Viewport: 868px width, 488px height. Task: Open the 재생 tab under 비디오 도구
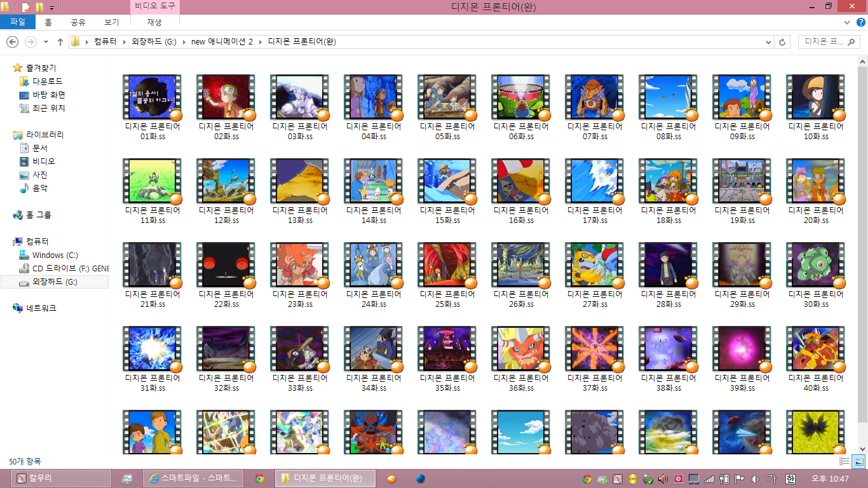(x=154, y=22)
